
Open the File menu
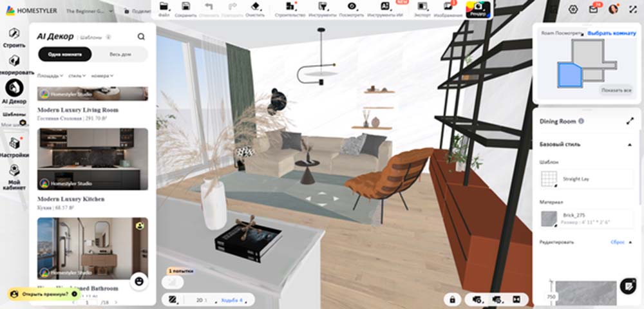(x=164, y=9)
